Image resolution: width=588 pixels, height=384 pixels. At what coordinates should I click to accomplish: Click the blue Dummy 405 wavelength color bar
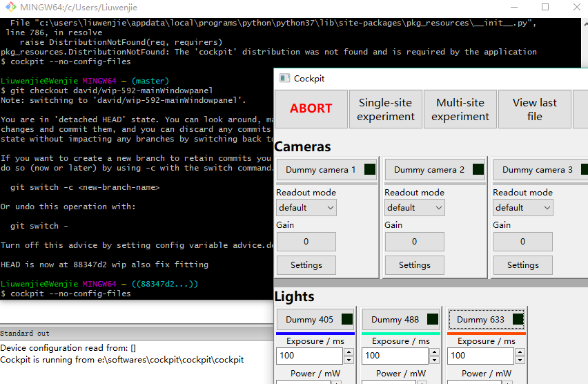coord(315,334)
